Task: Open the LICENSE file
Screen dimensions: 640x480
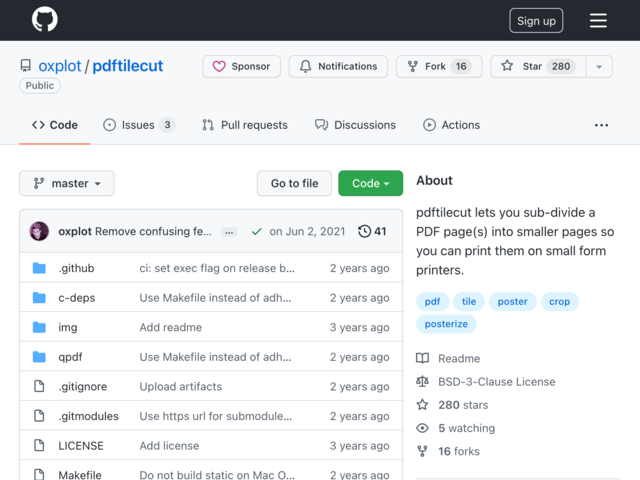Action: tap(81, 446)
